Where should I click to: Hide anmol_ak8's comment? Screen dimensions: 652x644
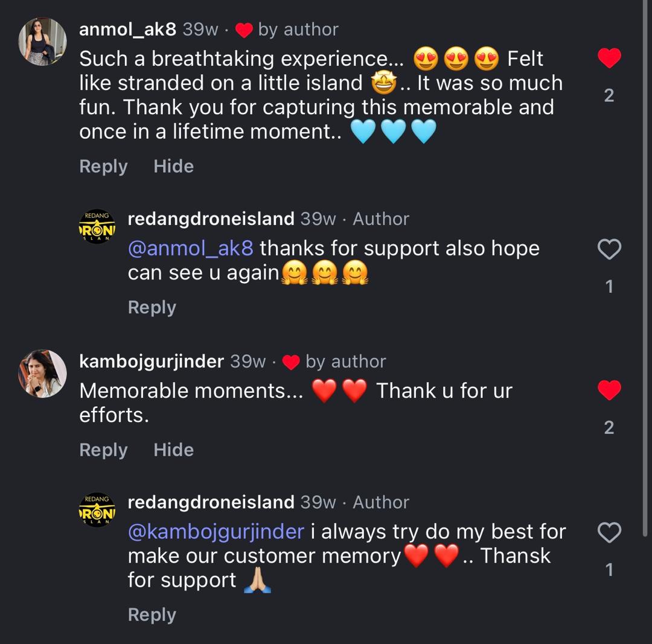(x=173, y=167)
